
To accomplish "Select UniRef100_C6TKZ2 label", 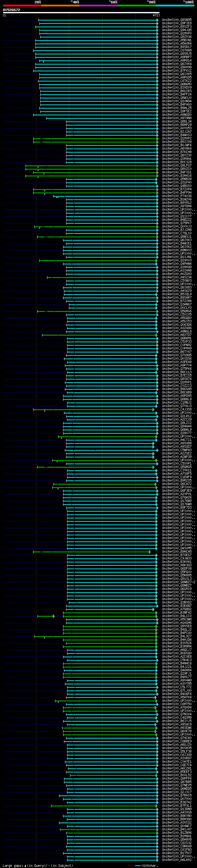I will pyautogui.click(x=177, y=81).
